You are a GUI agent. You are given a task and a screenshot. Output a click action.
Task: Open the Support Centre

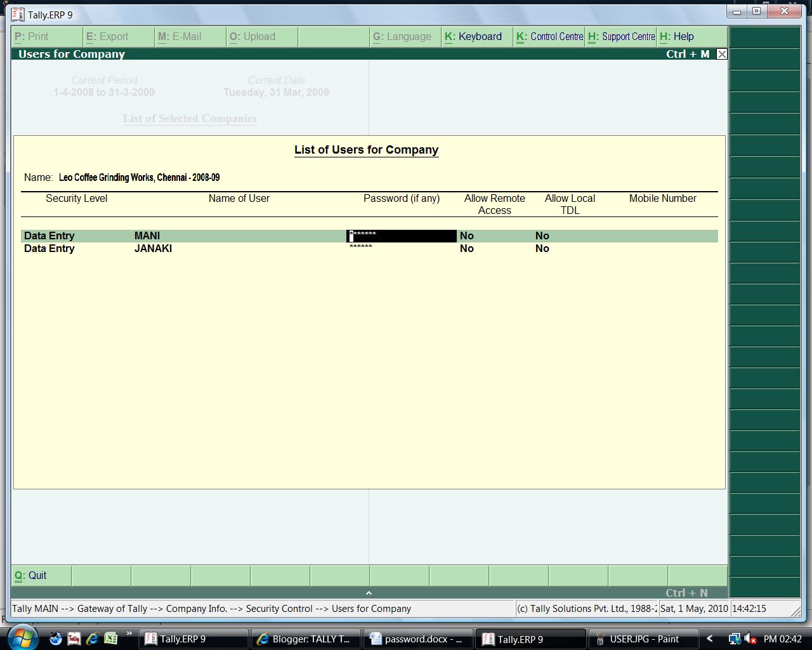click(x=621, y=37)
